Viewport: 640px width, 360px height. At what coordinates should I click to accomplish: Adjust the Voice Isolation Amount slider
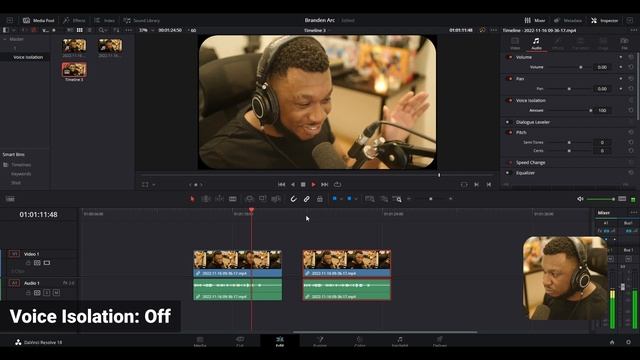[590, 111]
